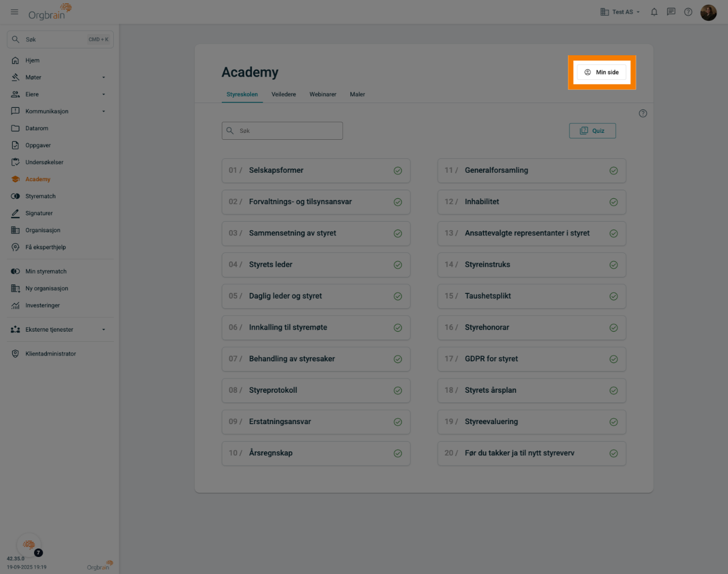Image resolution: width=728 pixels, height=574 pixels.
Task: Click the checkmark on Selskapsformer
Action: tap(398, 171)
